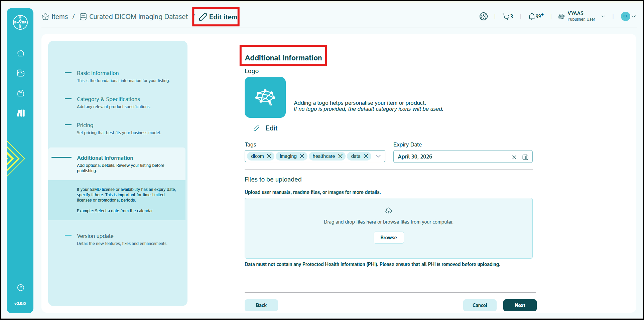Open the Files folder icon in the sidebar
This screenshot has height=320, width=644.
20,73
